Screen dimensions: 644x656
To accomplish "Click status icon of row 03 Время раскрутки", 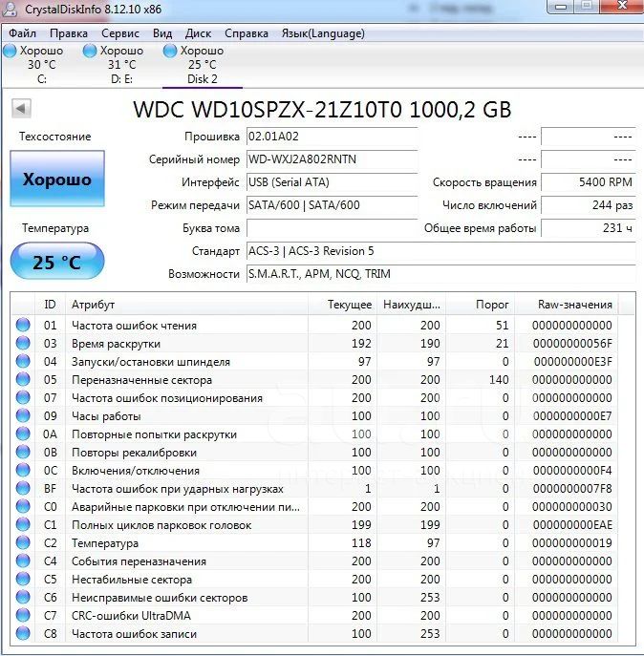I will click(x=23, y=343).
